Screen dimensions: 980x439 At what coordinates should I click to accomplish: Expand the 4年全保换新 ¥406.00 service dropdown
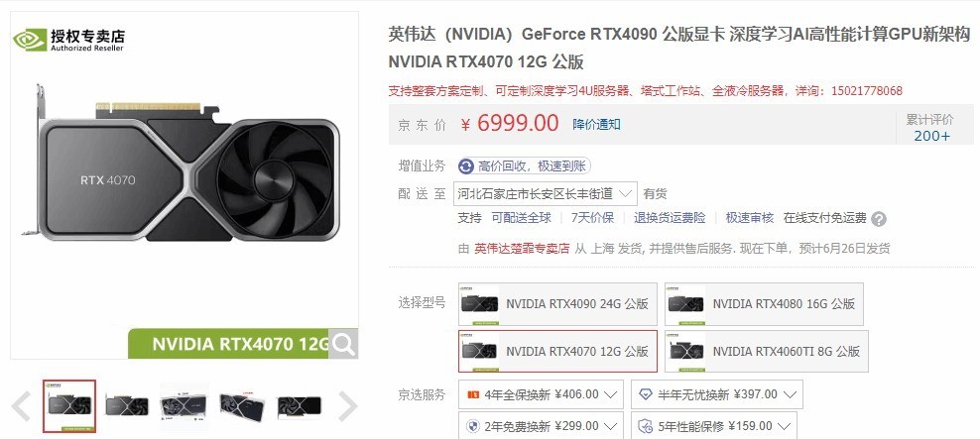click(x=541, y=394)
